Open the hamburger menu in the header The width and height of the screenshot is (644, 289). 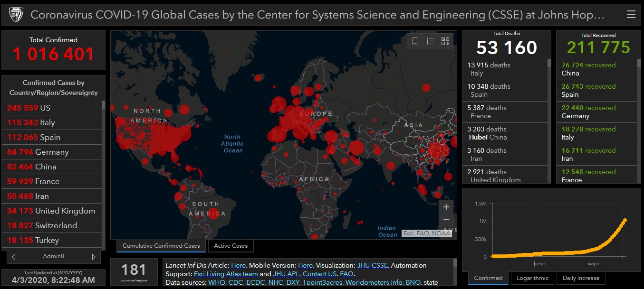(x=631, y=15)
